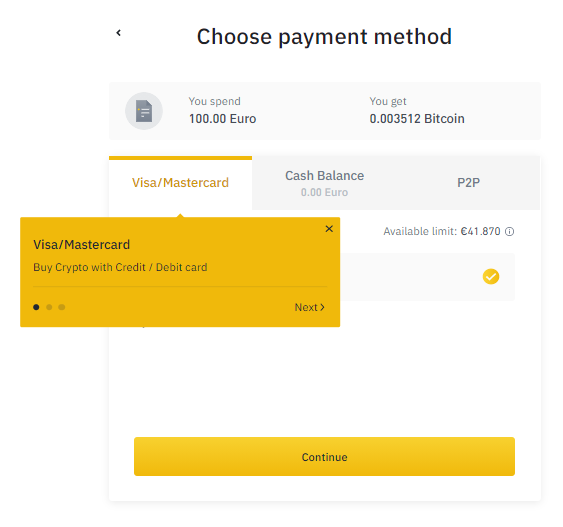Viewport: 563px width, 527px height.
Task: Select the grey payment card row
Action: 427,277
